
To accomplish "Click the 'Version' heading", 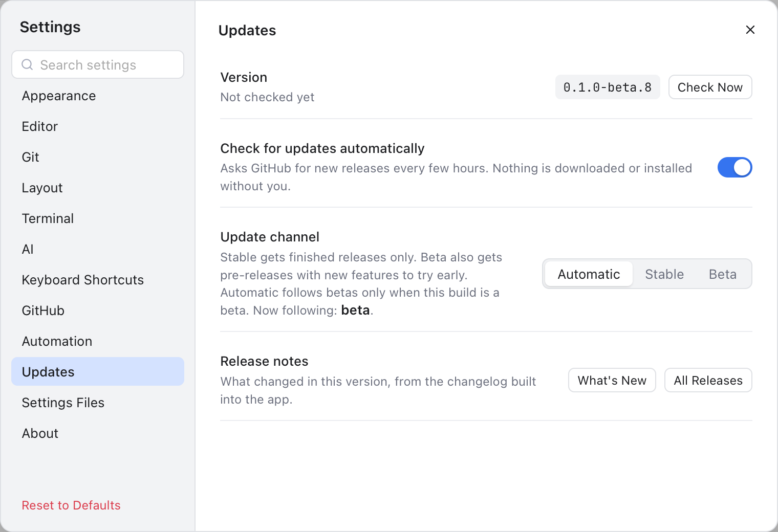I will coord(244,77).
